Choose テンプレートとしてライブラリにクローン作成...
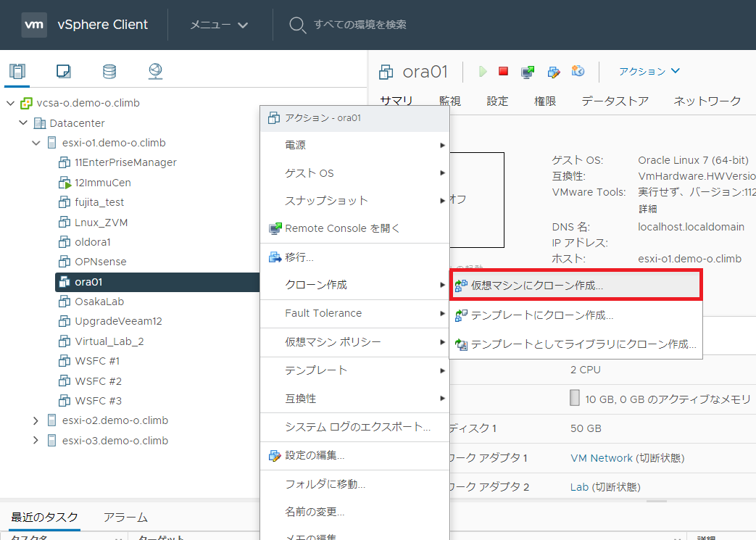Viewport: 756px width, 540px height. (x=576, y=344)
